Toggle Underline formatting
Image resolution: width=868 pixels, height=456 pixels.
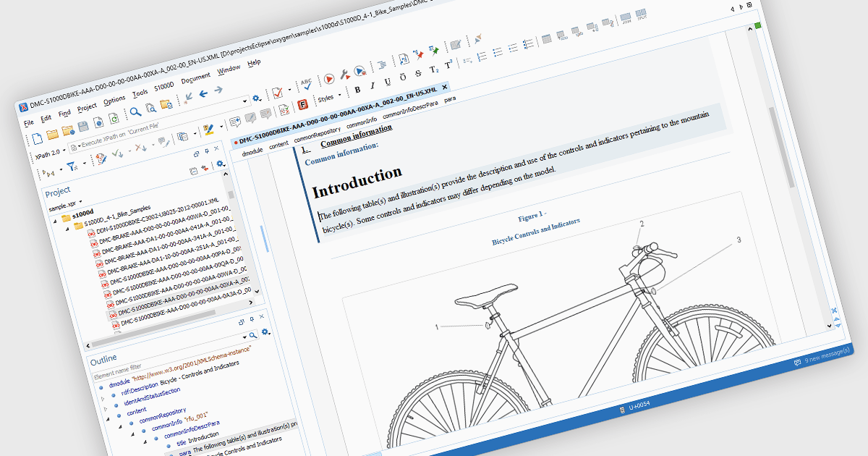point(388,82)
